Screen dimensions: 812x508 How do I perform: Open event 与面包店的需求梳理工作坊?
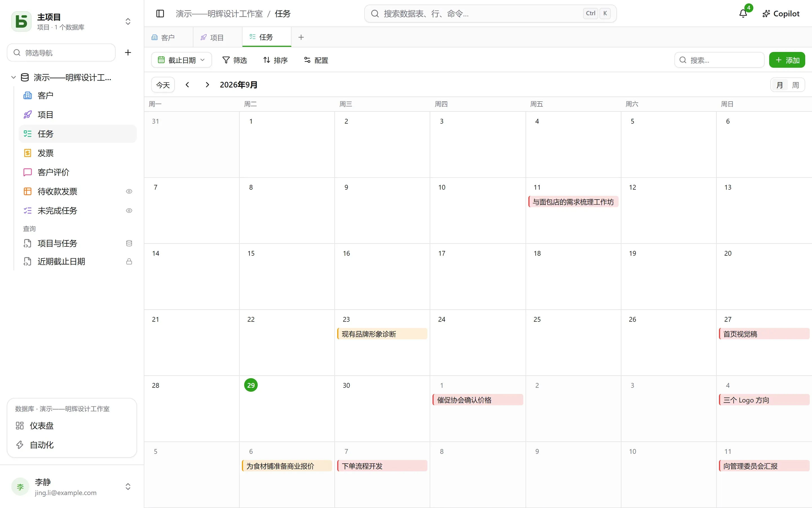click(x=573, y=202)
